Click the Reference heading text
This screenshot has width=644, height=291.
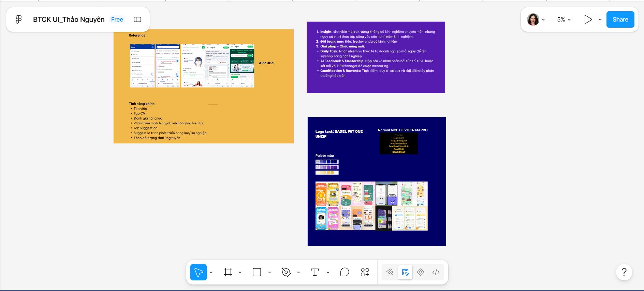[137, 35]
